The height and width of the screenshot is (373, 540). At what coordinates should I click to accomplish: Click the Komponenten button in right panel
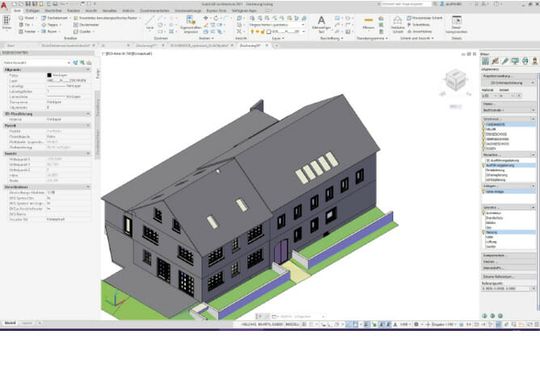coord(508,256)
